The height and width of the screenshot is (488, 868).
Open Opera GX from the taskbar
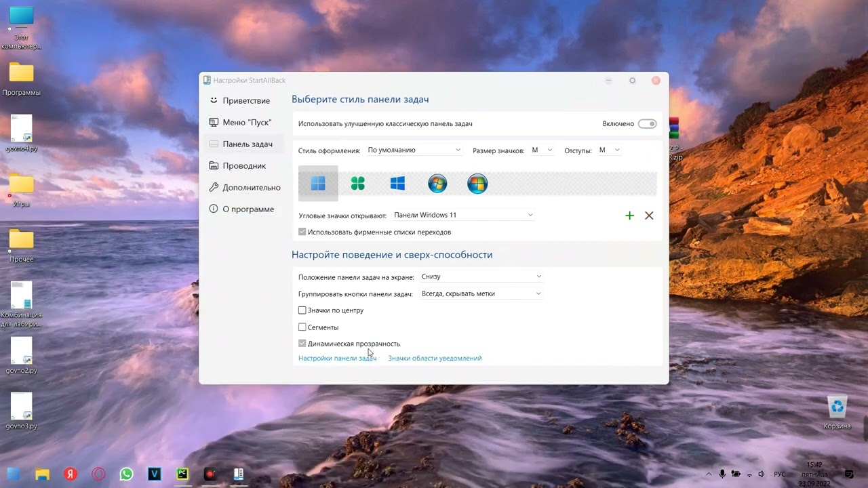click(98, 474)
